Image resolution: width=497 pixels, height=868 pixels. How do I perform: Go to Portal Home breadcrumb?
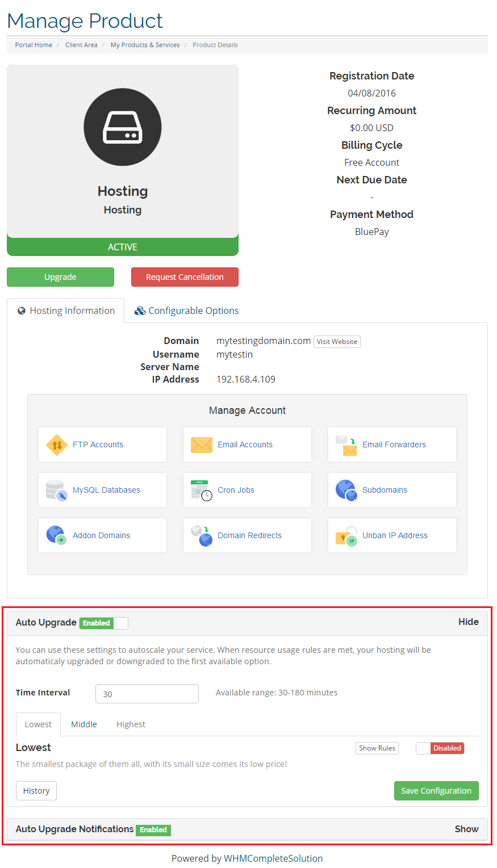coord(34,45)
